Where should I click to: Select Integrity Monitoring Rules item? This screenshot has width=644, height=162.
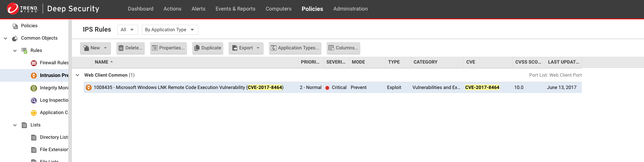coord(54,88)
